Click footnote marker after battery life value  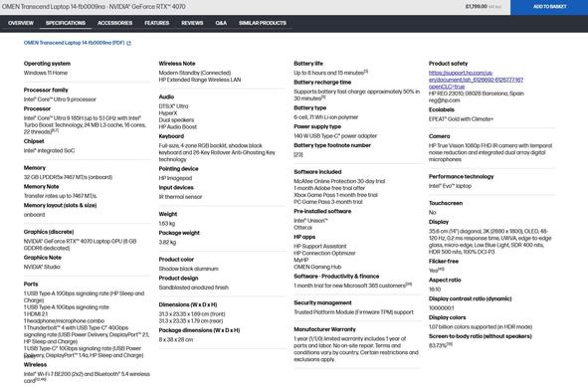366,72
